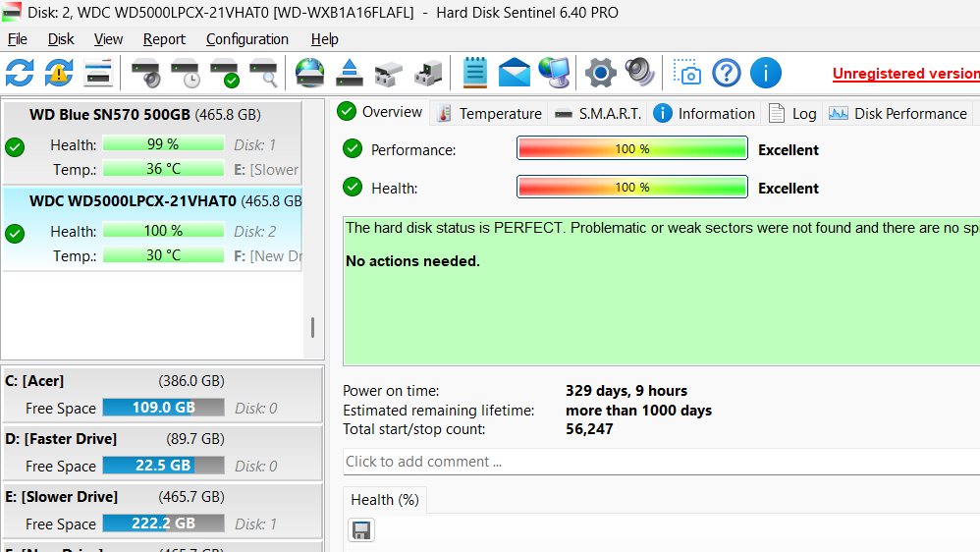
Task: Select the WD Blue SN570 500GB disk
Action: click(x=152, y=142)
